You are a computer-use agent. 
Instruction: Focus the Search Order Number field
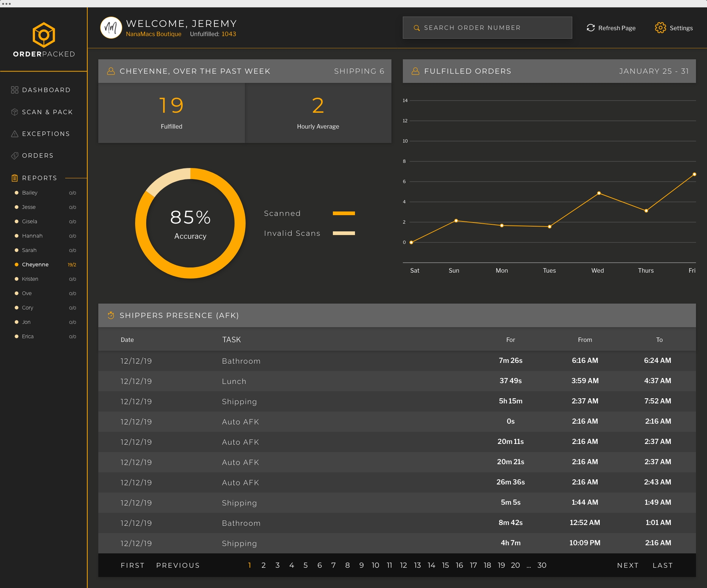[487, 28]
